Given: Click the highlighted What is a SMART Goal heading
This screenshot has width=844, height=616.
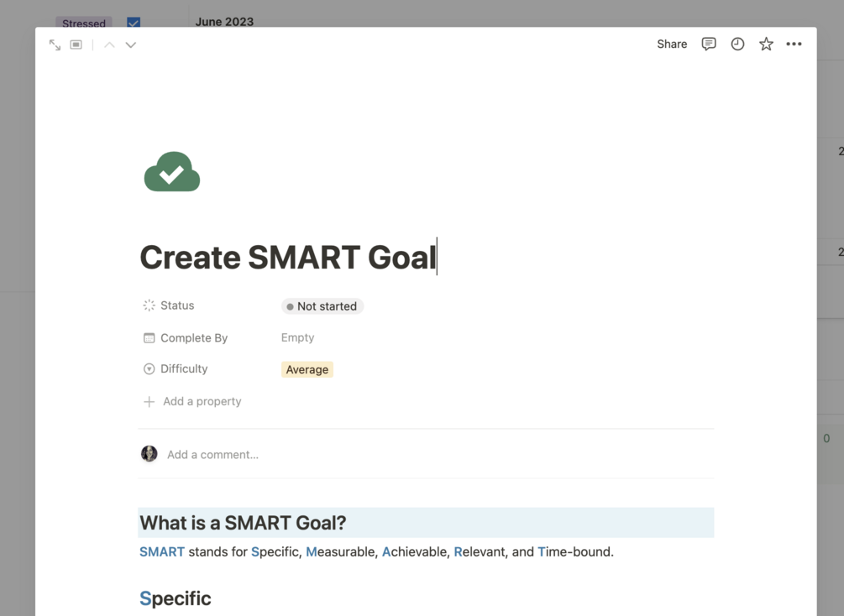Looking at the screenshot, I should pyautogui.click(x=243, y=523).
